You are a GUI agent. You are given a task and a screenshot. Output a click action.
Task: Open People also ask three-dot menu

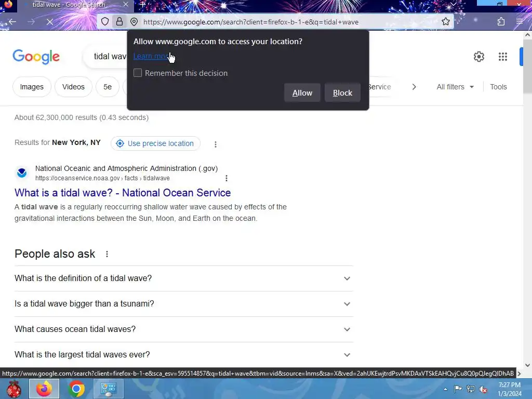(x=107, y=254)
